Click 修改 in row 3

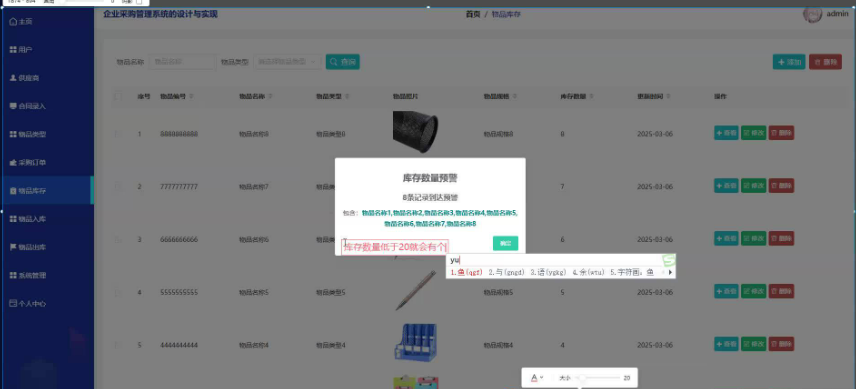click(753, 238)
